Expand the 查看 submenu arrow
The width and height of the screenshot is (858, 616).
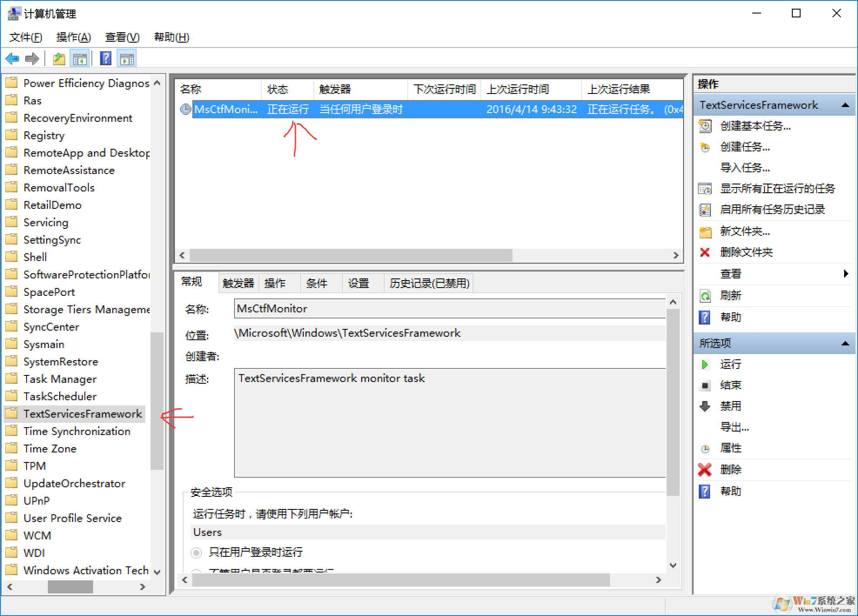coord(846,273)
